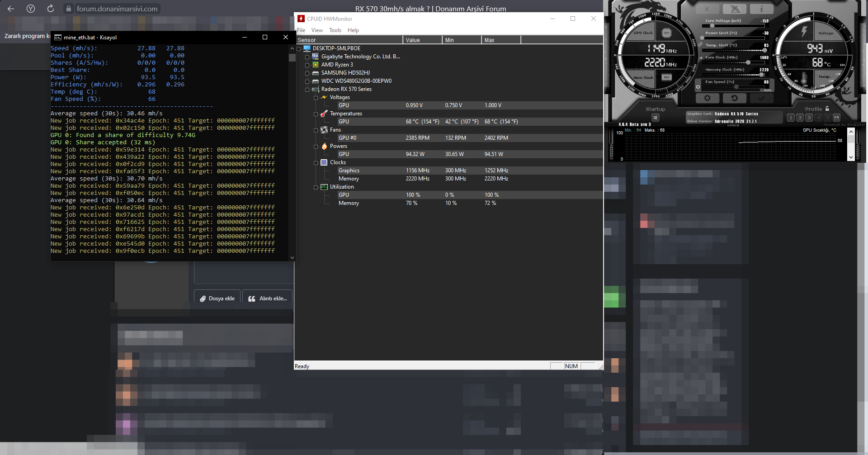Screen dimensions: 868x455
Task: Open Afterburner settings gear button
Action: [707, 98]
